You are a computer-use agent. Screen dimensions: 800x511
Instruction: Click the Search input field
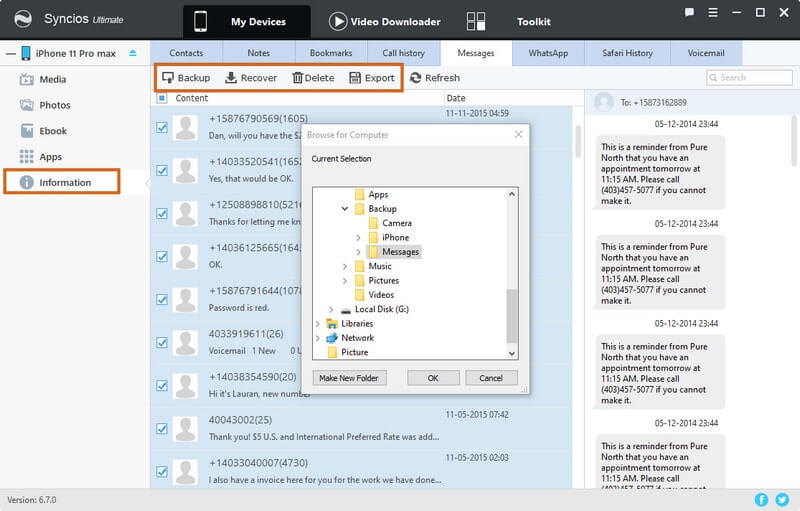click(x=749, y=78)
